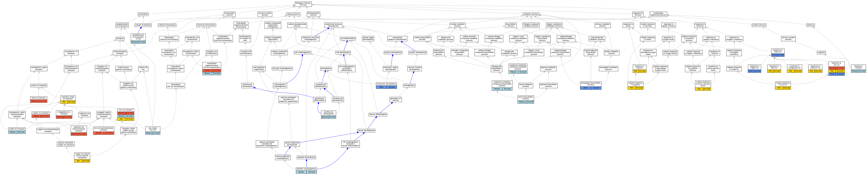Click 'intracellular iron ion homeostasis' node
Viewport: 868px width, 175px height.
[x=176, y=85]
